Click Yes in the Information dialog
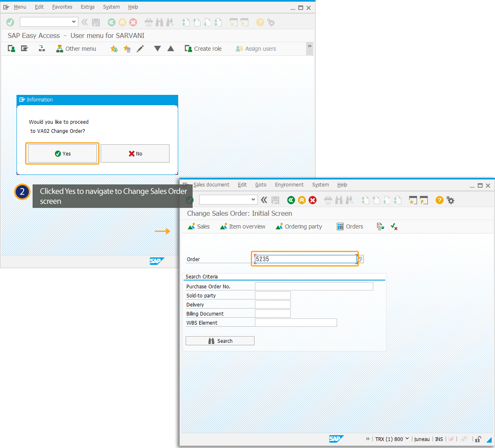 click(x=62, y=153)
